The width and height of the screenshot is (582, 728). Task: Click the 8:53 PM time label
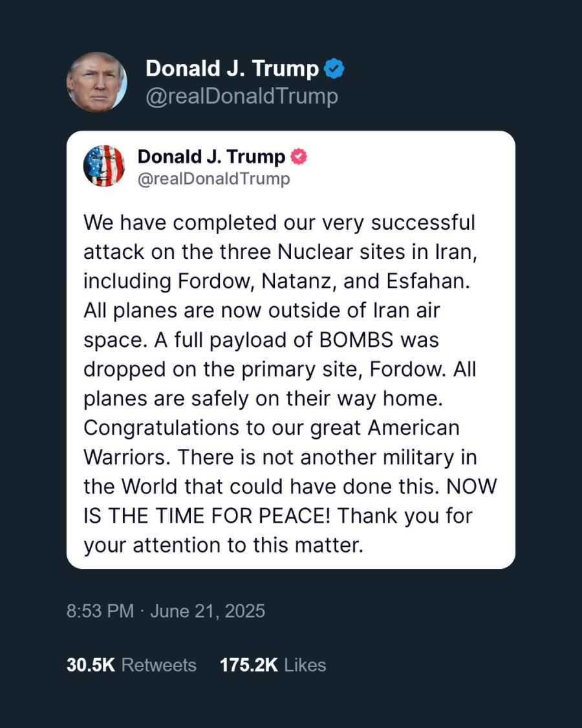tap(100, 610)
